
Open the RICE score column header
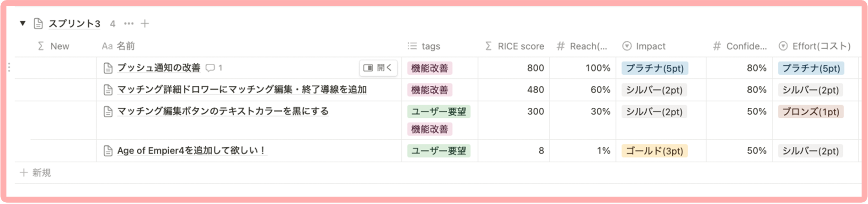(514, 46)
